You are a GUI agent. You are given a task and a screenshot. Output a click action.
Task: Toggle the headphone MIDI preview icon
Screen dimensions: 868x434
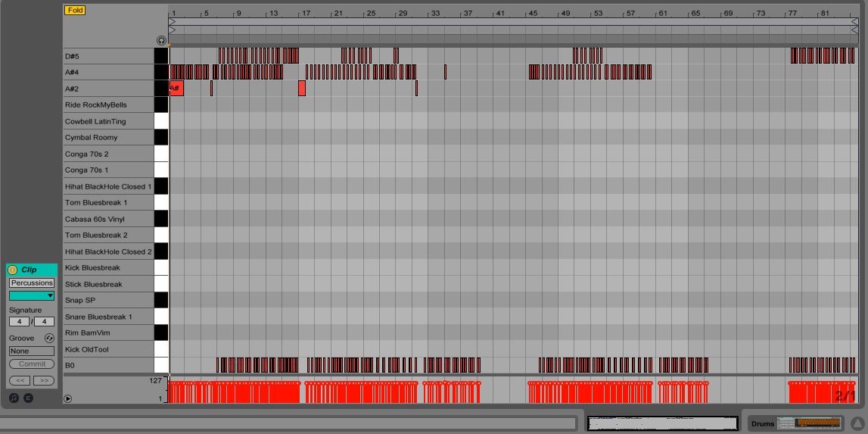click(161, 40)
